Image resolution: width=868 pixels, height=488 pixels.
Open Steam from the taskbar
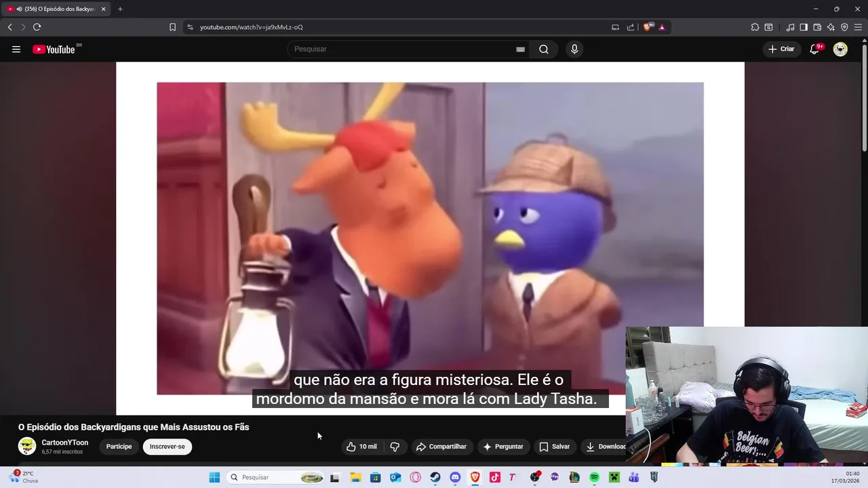tap(435, 477)
